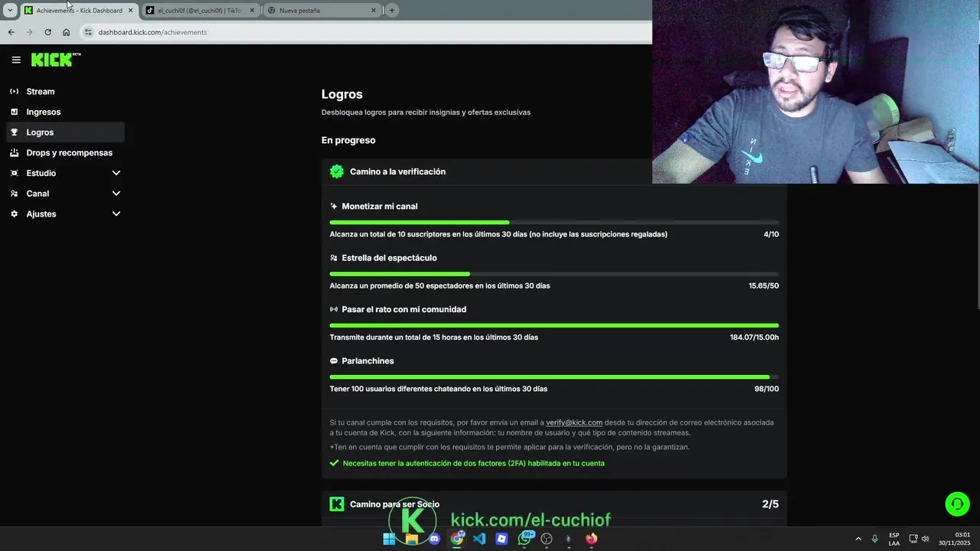Click the 2/5 Socio progress count
This screenshot has width=980, height=551.
tap(770, 504)
